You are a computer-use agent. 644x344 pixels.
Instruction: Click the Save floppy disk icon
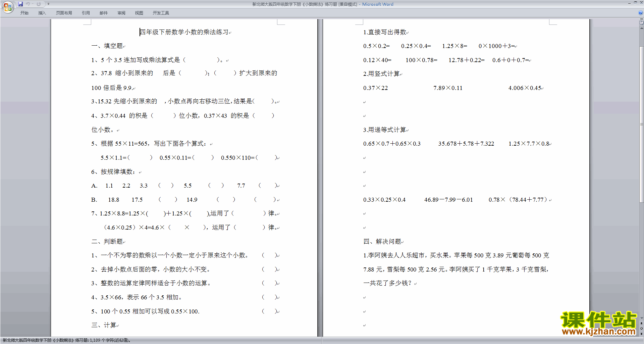tap(20, 4)
